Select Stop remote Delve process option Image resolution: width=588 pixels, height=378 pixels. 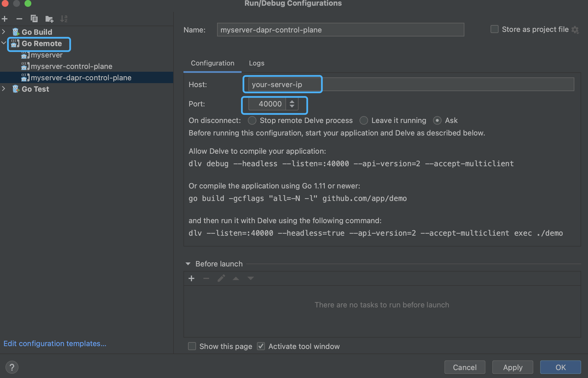[x=252, y=120]
